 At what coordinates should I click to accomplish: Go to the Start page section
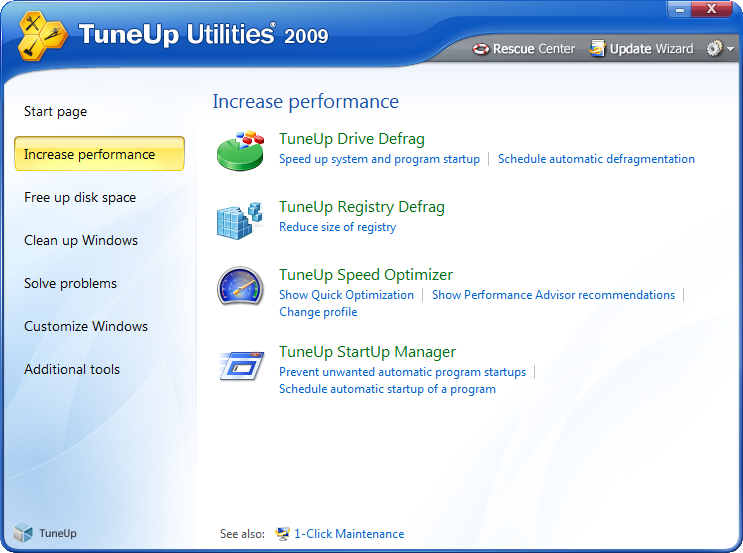55,111
